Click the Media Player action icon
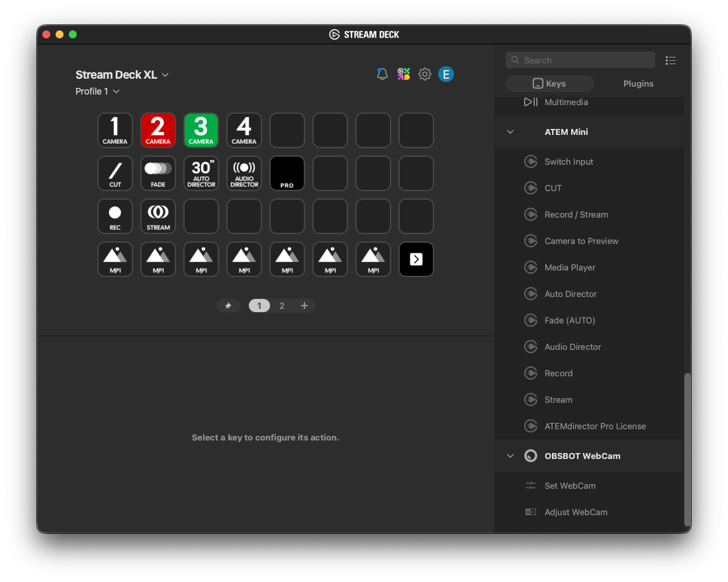 [x=531, y=267]
